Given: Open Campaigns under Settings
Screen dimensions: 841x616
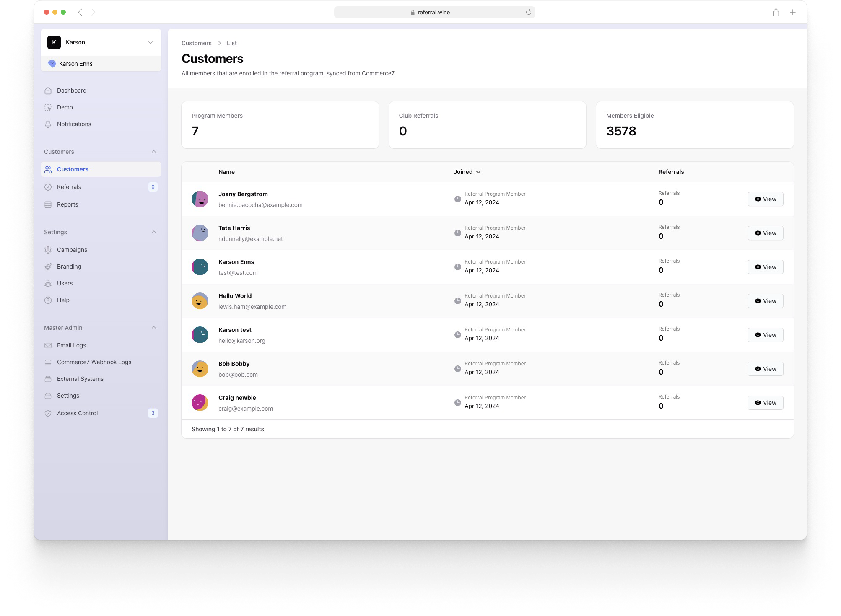Looking at the screenshot, I should coord(72,249).
